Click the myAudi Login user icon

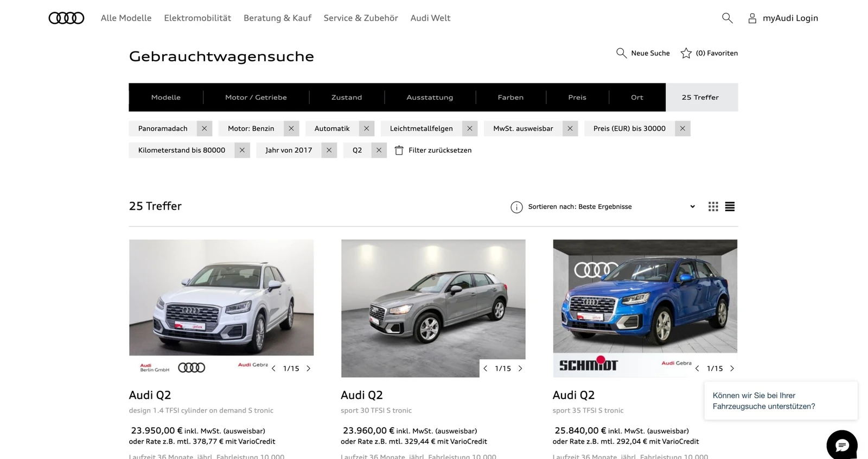click(x=752, y=18)
